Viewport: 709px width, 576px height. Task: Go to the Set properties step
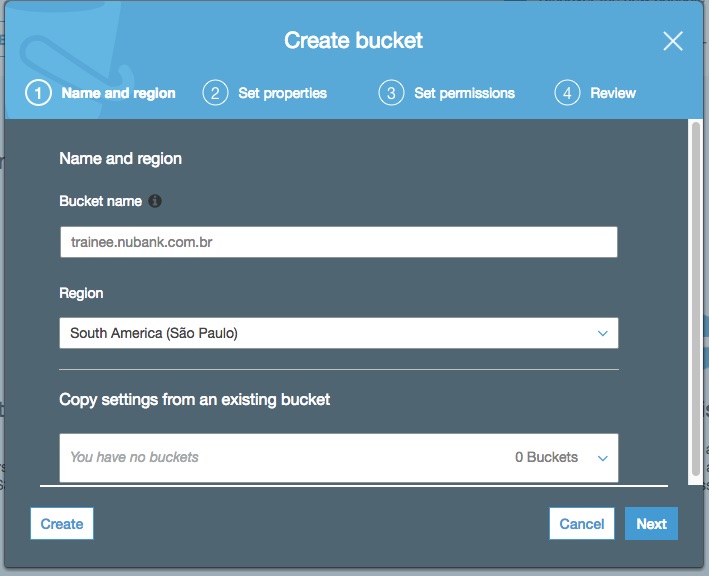coord(282,93)
